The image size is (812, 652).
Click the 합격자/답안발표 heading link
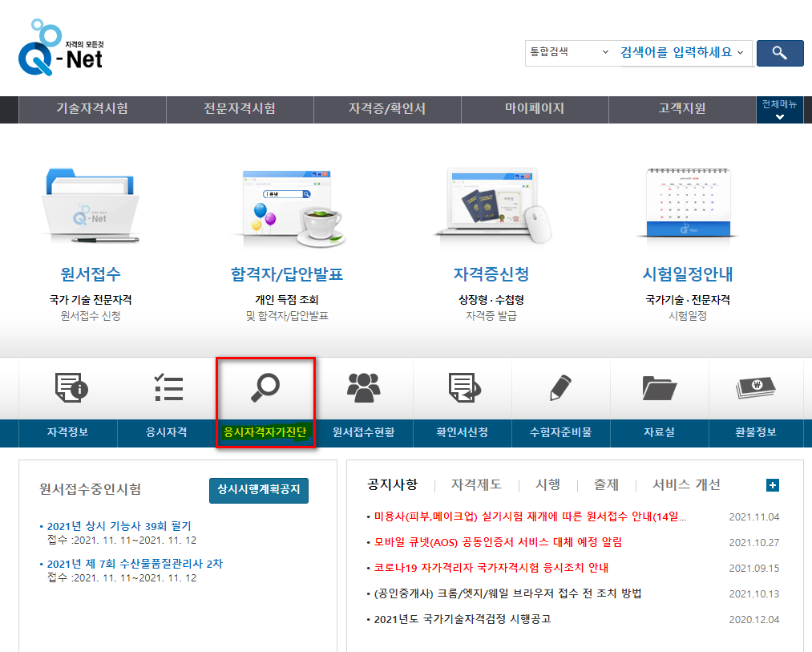pyautogui.click(x=287, y=274)
